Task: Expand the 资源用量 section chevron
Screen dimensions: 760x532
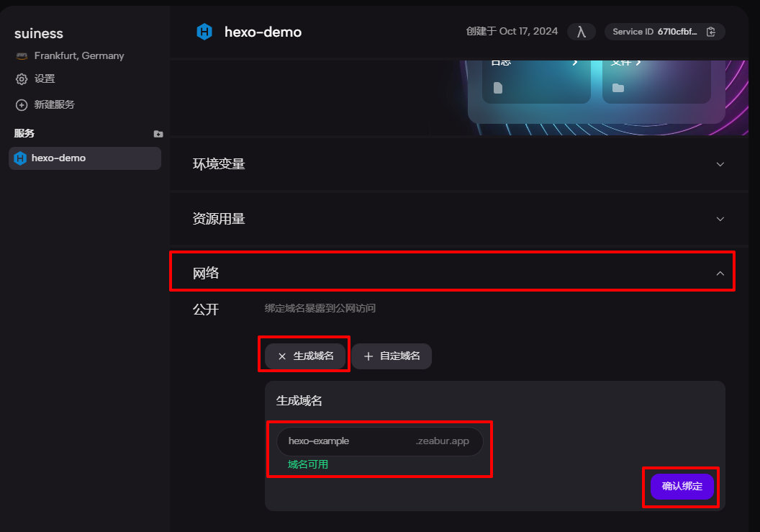Action: [720, 219]
